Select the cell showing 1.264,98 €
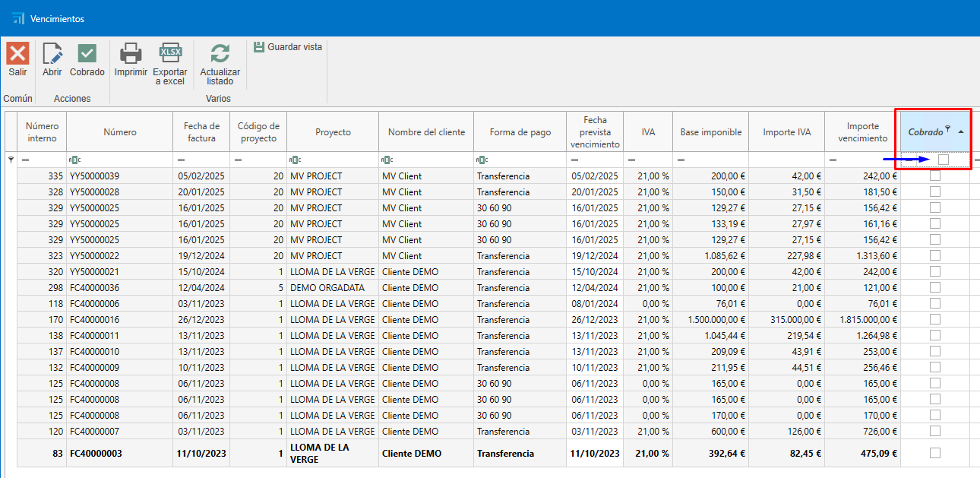Screen dimensions: 980x478 tap(862, 335)
